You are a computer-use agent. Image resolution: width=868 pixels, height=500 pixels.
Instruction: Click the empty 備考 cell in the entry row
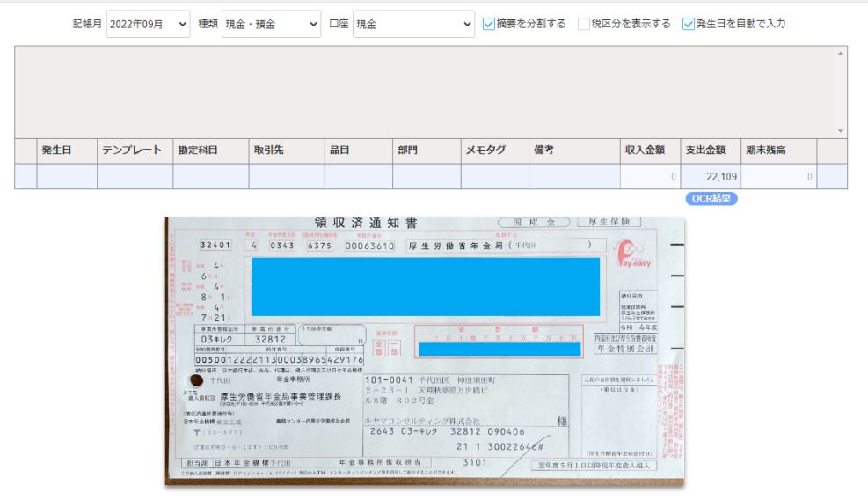click(574, 177)
